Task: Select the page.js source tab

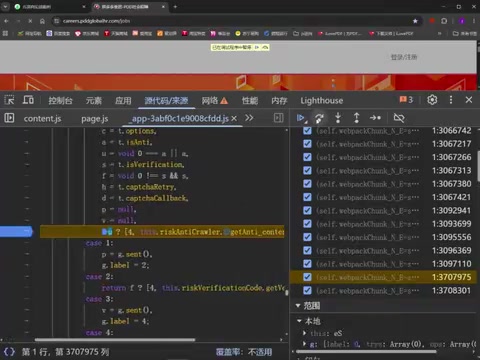Action: point(95,119)
